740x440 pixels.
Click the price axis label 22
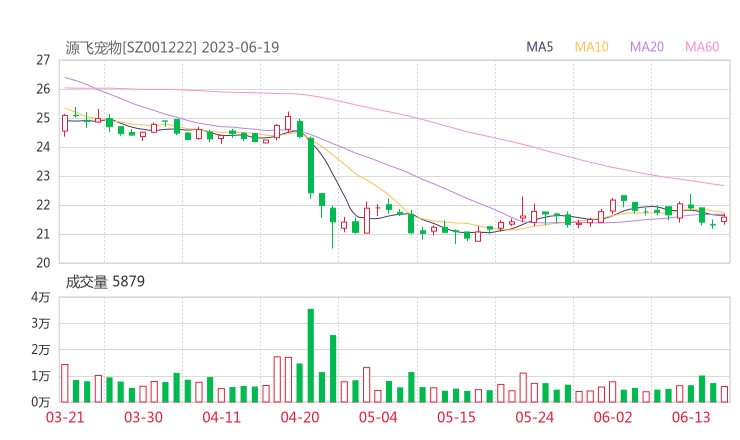click(43, 205)
